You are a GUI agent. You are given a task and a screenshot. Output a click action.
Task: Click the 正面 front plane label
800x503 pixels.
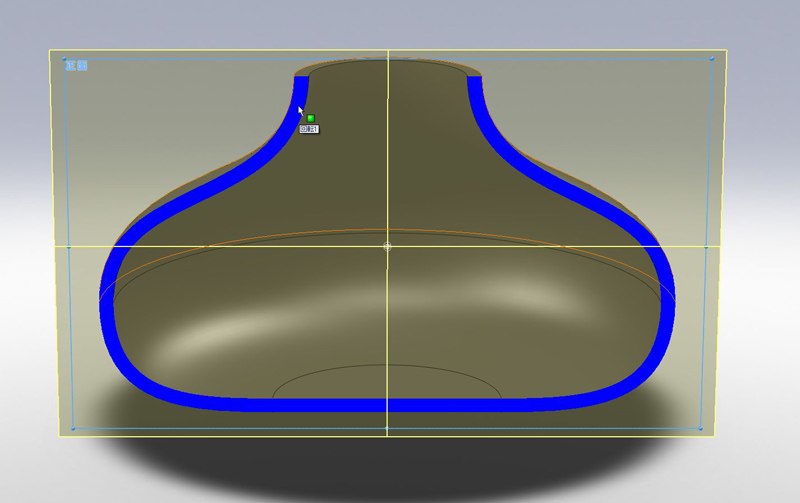pyautogui.click(x=76, y=66)
